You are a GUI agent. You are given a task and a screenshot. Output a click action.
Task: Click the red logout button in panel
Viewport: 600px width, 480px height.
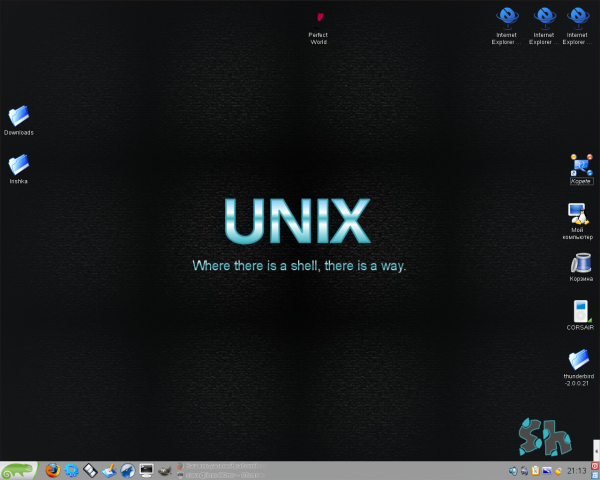pyautogui.click(x=595, y=465)
